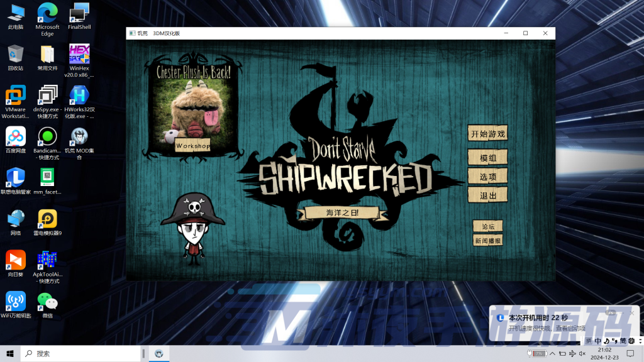Screen dimensions: 644x362
Task: Click the Chester plush promo image
Action: (194, 107)
